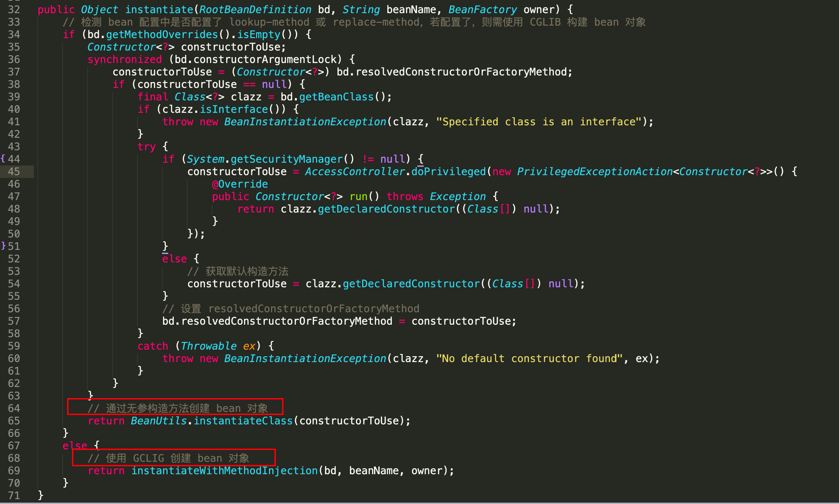Click getDeclaredConstructor on line 48
Viewport: 839px width, 504px height.
[x=386, y=209]
